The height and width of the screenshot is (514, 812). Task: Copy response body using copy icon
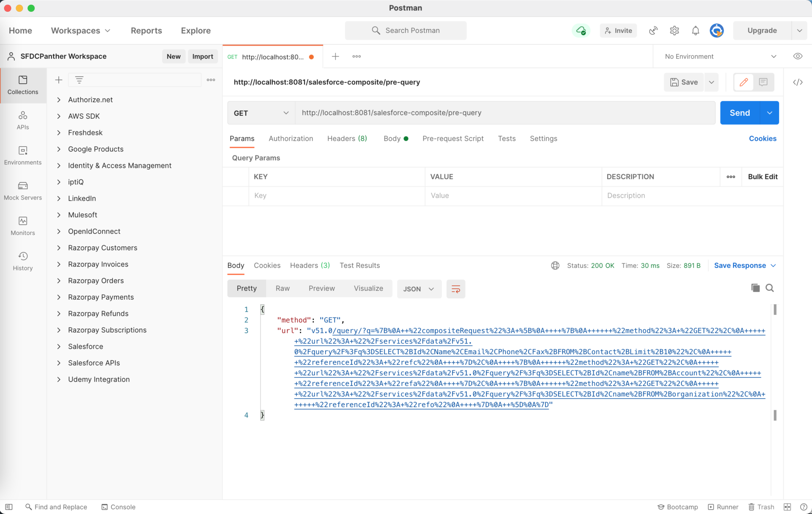point(755,288)
